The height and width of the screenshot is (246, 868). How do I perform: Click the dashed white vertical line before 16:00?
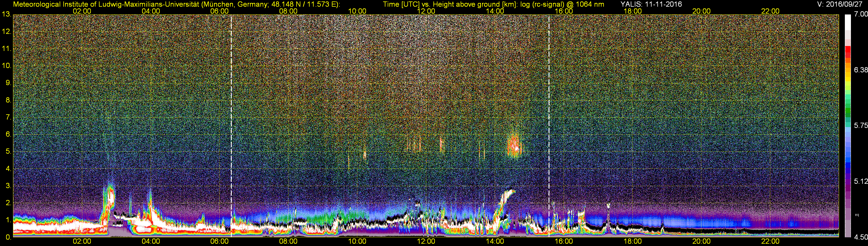(x=549, y=126)
